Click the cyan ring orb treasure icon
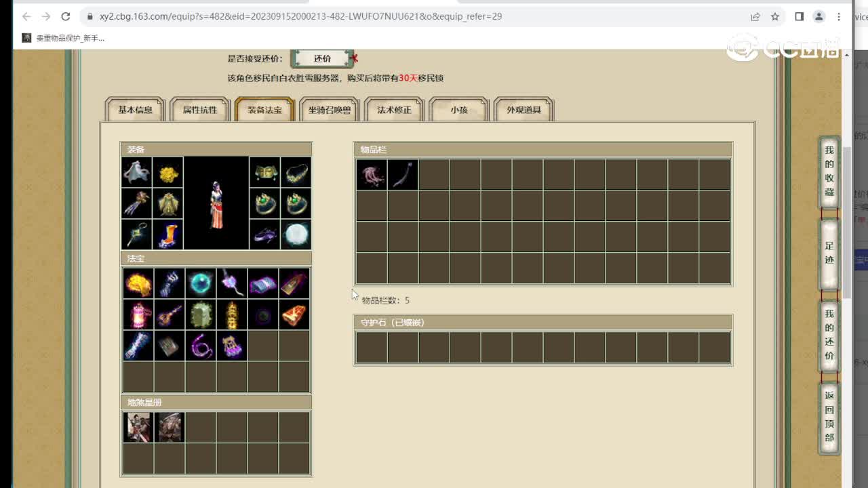This screenshot has height=488, width=868. 201,283
